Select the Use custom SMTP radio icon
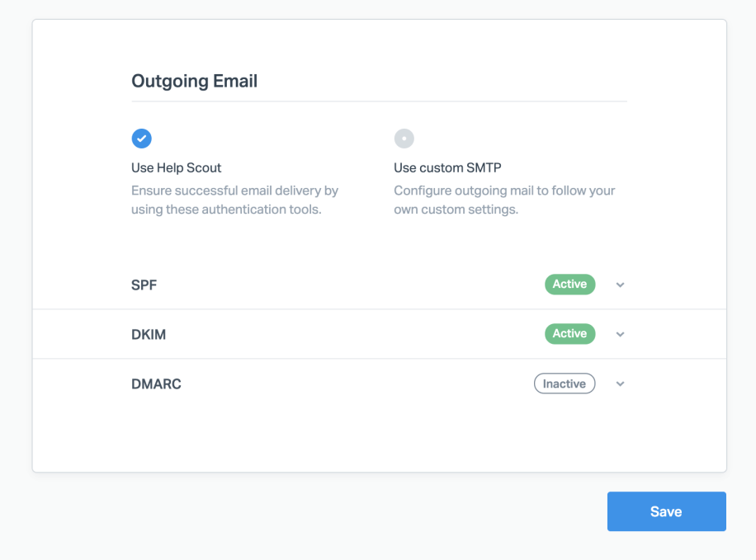This screenshot has width=756, height=560. (404, 139)
